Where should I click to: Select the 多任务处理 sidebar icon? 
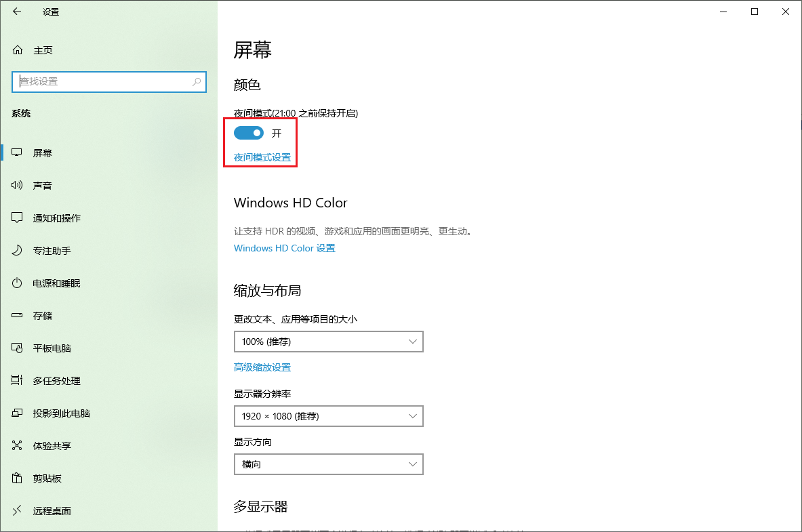pos(16,380)
